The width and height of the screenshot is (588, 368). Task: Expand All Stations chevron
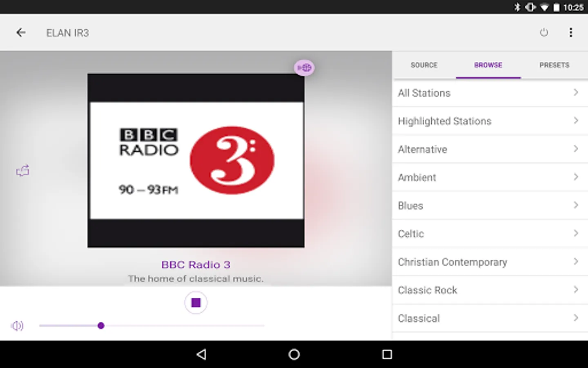[x=576, y=93]
